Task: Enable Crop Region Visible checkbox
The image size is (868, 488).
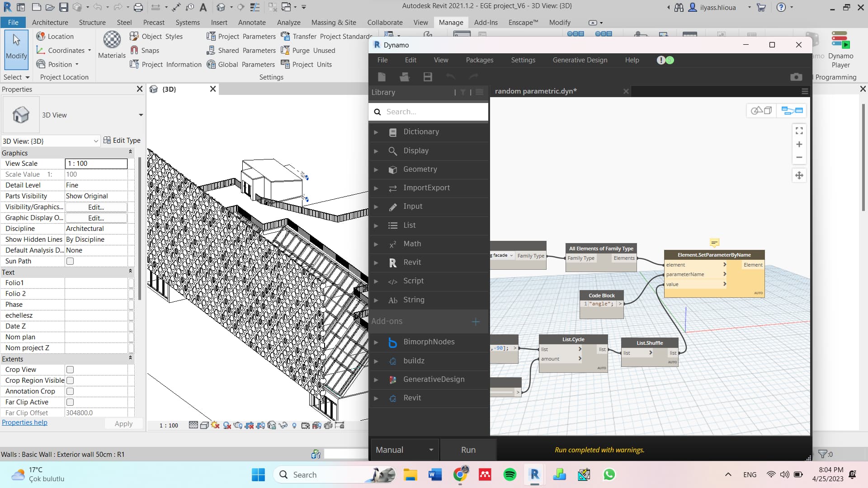Action: click(x=70, y=380)
